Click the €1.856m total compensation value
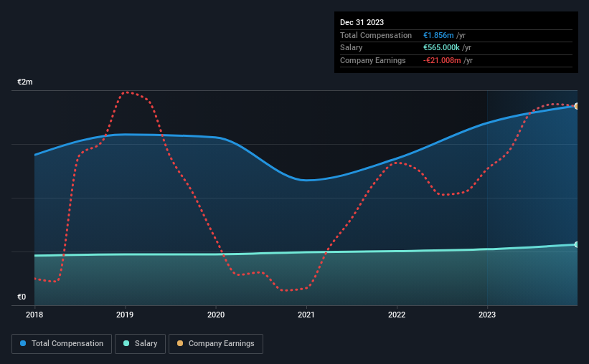This screenshot has height=364, width=589. coord(438,35)
